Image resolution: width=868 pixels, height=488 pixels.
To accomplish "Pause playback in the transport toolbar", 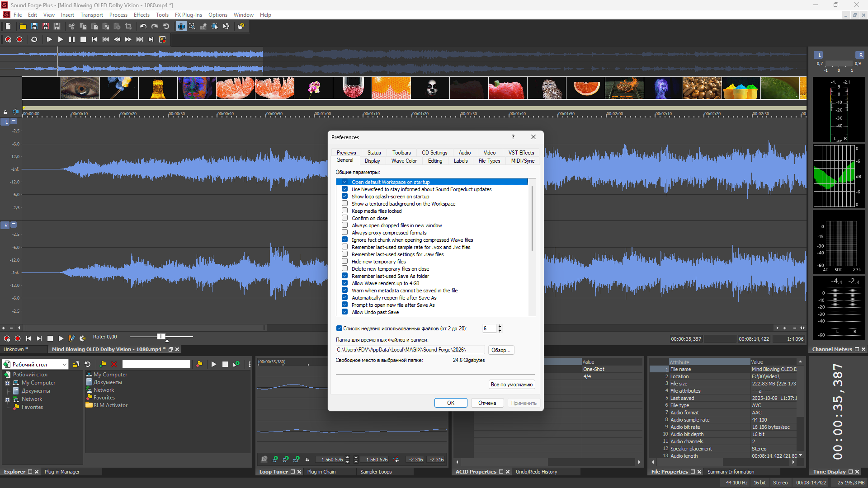I will [72, 39].
